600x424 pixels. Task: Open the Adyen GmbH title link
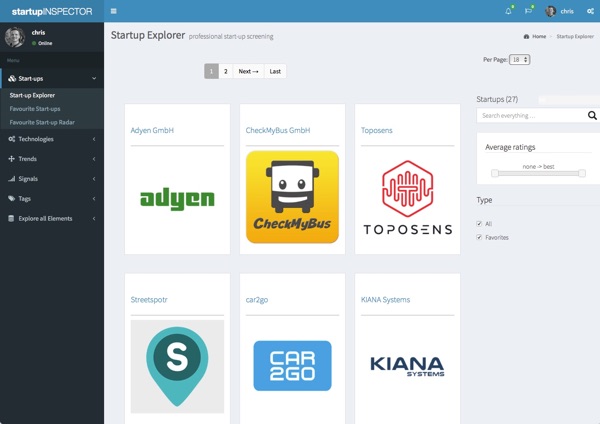pyautogui.click(x=152, y=130)
